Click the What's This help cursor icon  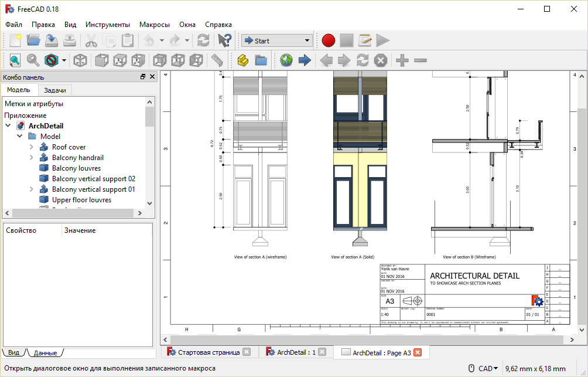(224, 40)
